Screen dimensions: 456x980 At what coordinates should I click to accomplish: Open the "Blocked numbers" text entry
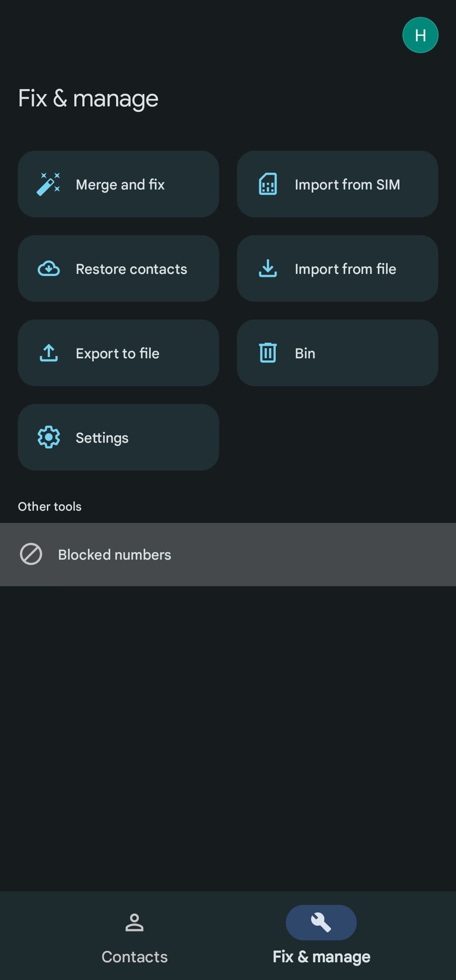pos(114,555)
